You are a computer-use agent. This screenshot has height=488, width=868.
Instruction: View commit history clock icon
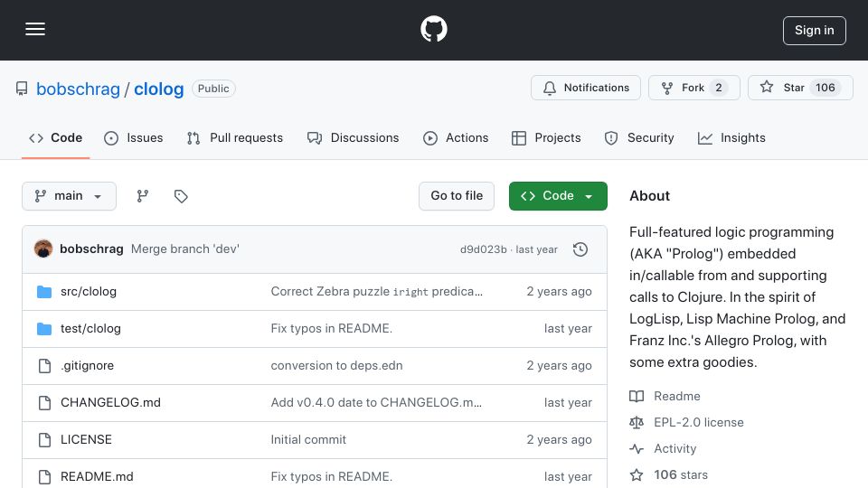coord(580,249)
